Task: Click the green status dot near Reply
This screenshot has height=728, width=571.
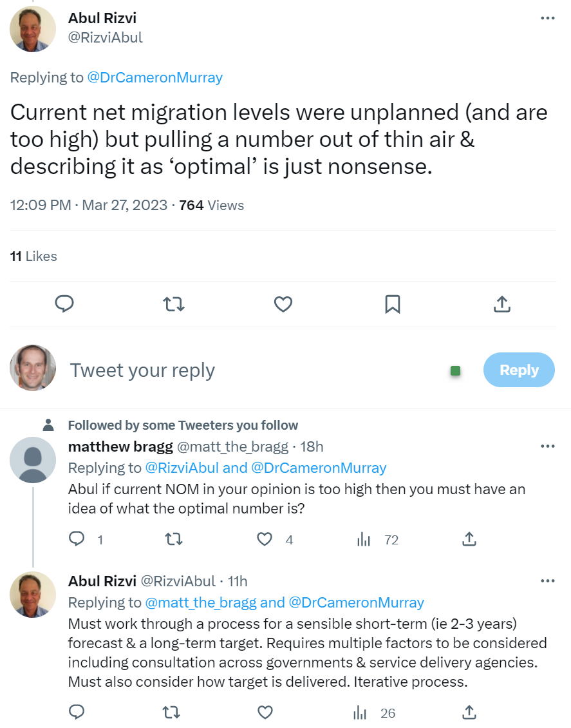Action: pos(456,370)
